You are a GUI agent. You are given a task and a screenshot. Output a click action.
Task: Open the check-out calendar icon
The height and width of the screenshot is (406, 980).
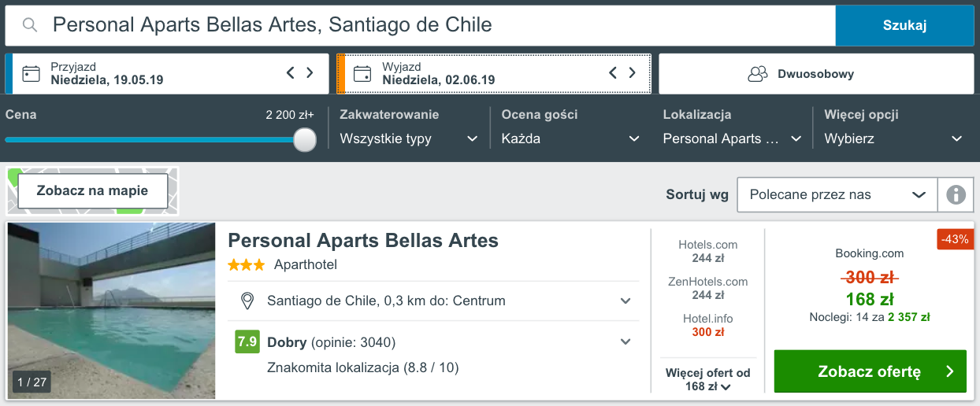click(x=362, y=74)
